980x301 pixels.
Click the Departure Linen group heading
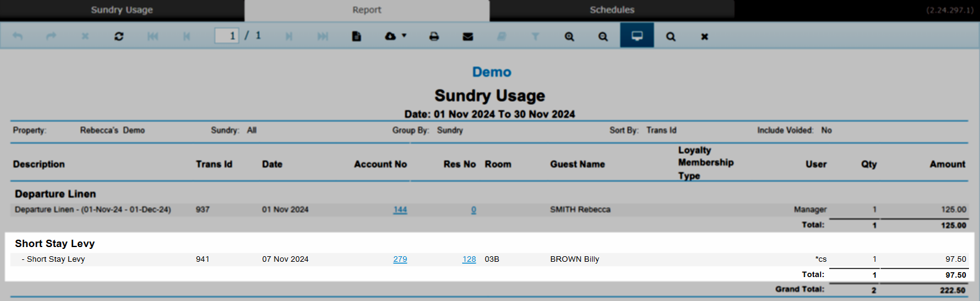(55, 194)
